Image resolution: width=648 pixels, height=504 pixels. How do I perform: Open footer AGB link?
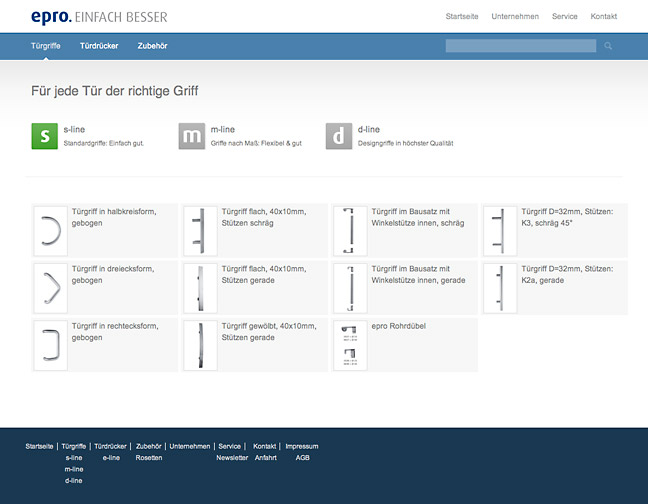[x=303, y=458]
